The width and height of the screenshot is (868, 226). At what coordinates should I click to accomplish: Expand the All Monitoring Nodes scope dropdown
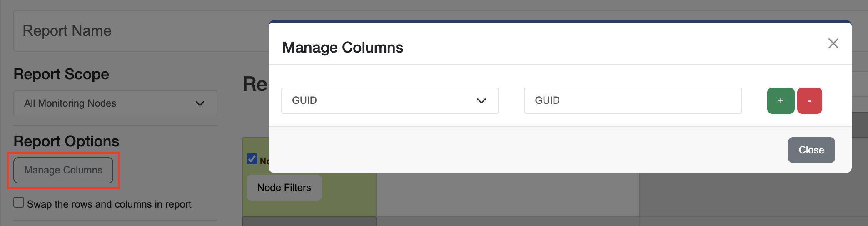pyautogui.click(x=104, y=103)
